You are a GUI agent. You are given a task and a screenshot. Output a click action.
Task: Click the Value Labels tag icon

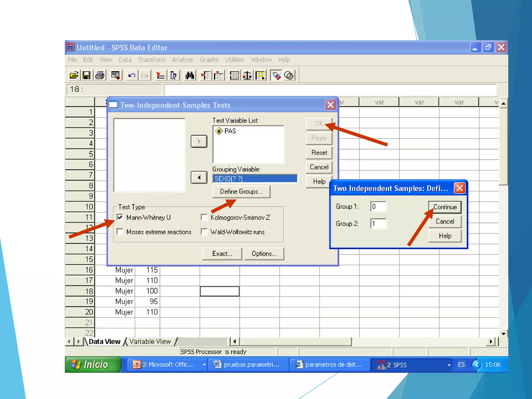(x=276, y=76)
